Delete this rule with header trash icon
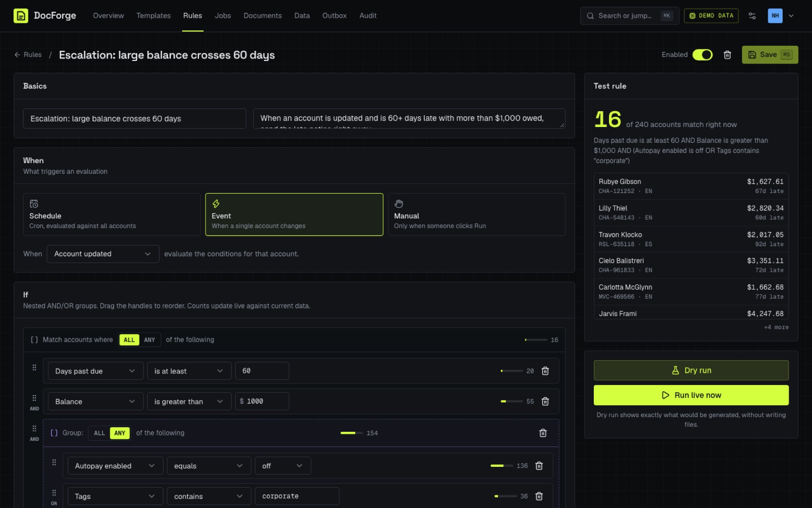 click(x=727, y=55)
